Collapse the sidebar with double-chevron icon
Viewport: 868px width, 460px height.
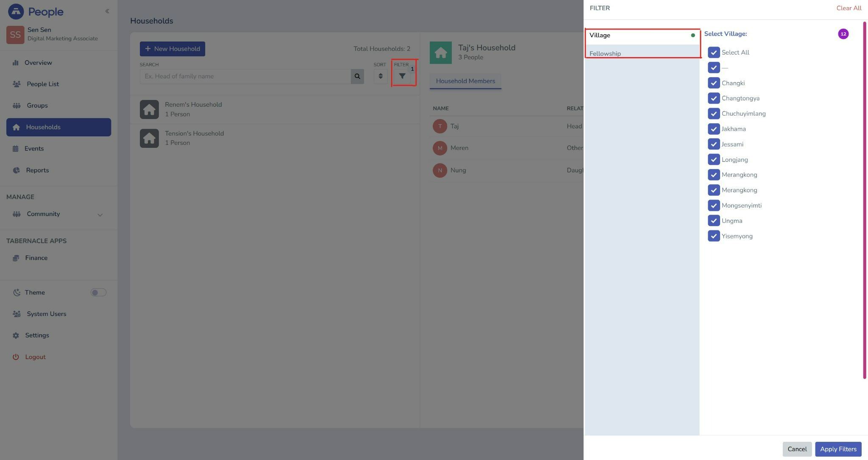click(x=107, y=11)
